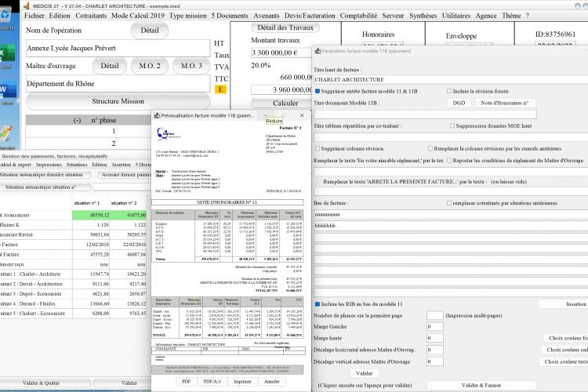Click the yellow E button beside TTC
This screenshot has width=588, height=392.
click(x=220, y=89)
